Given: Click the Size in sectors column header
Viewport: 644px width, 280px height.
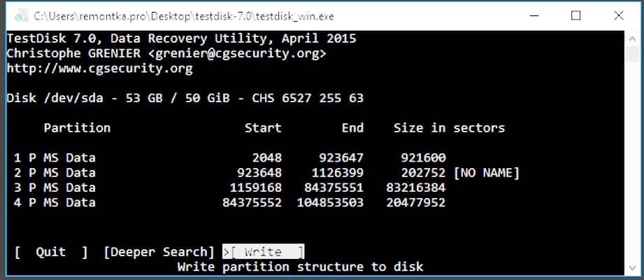Looking at the screenshot, I should click(449, 128).
